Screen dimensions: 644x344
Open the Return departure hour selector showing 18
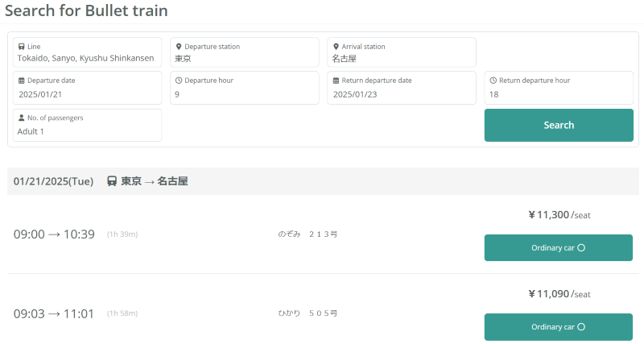coord(559,88)
